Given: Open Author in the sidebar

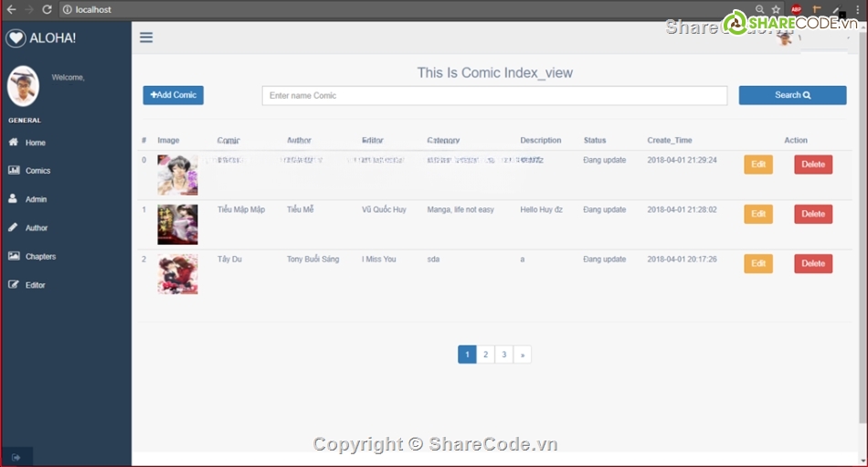Looking at the screenshot, I should click(36, 228).
